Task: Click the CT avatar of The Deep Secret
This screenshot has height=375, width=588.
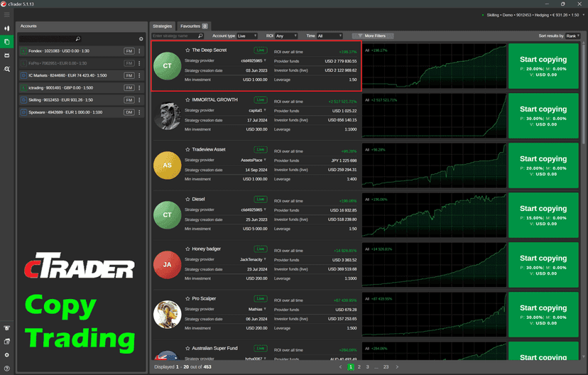Action: point(168,66)
